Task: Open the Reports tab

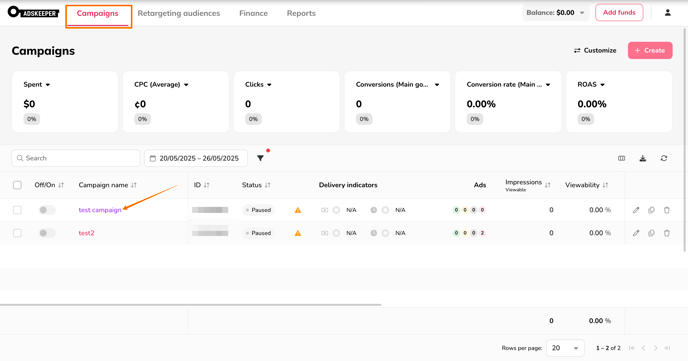Action: pos(301,13)
